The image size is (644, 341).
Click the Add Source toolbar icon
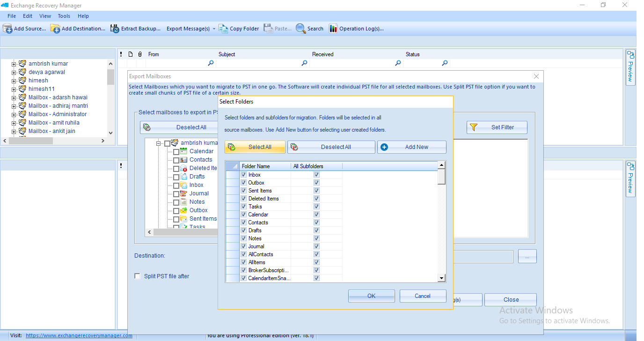click(x=7, y=29)
